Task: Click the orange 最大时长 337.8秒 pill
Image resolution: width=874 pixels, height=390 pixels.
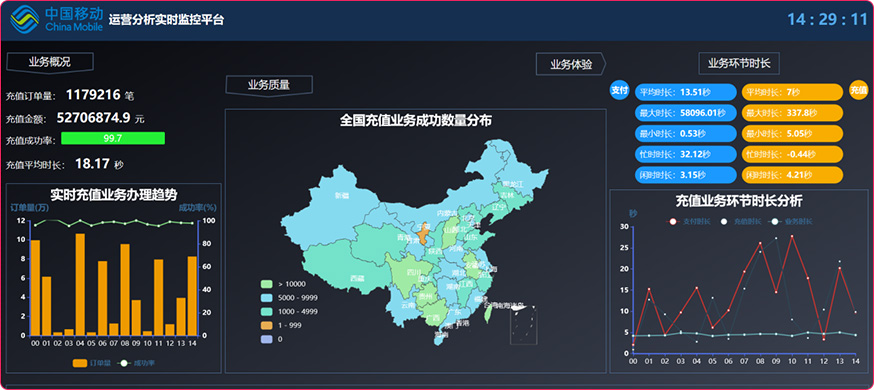Action: 792,113
